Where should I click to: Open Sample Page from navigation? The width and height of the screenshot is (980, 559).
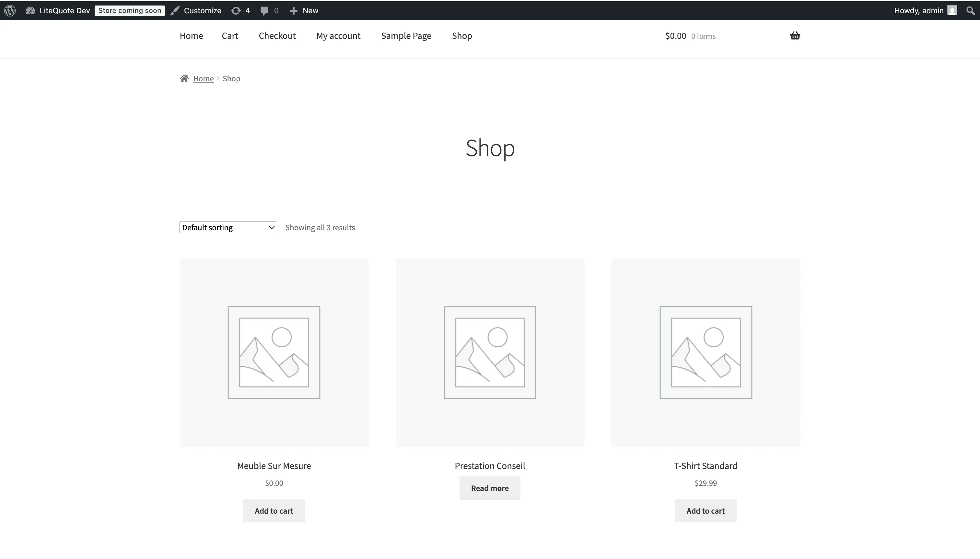pyautogui.click(x=406, y=36)
